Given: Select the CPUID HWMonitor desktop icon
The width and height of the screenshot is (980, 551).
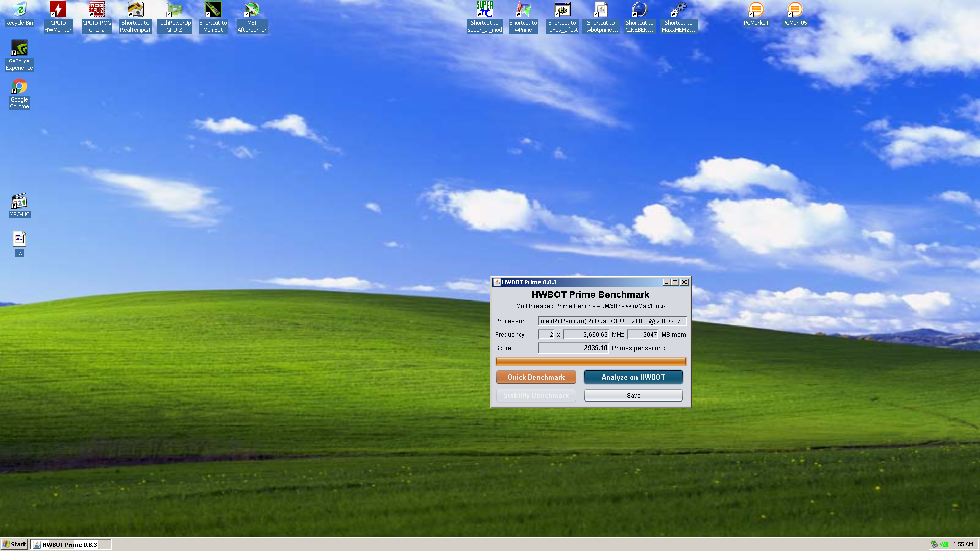Looking at the screenshot, I should pyautogui.click(x=58, y=17).
